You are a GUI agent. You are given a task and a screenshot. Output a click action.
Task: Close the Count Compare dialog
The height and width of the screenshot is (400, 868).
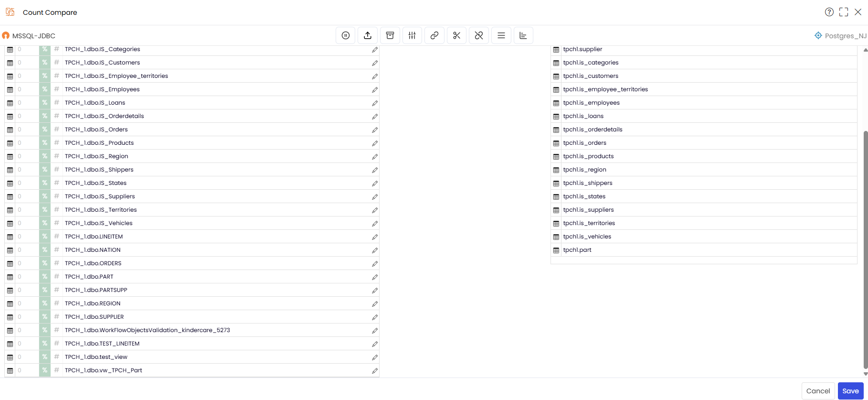point(858,12)
